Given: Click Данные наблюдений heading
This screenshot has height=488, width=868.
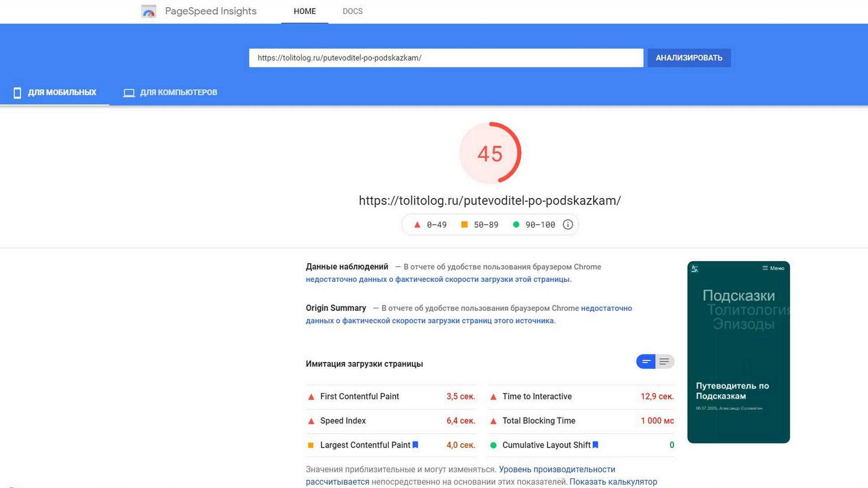Looking at the screenshot, I should point(347,267).
